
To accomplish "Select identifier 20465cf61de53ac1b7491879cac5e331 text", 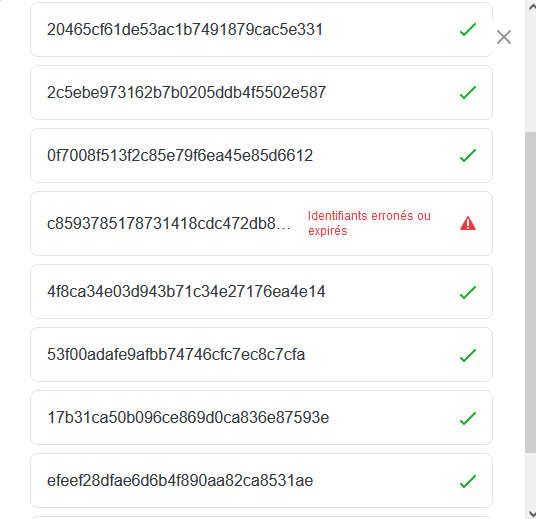I will pyautogui.click(x=185, y=29).
